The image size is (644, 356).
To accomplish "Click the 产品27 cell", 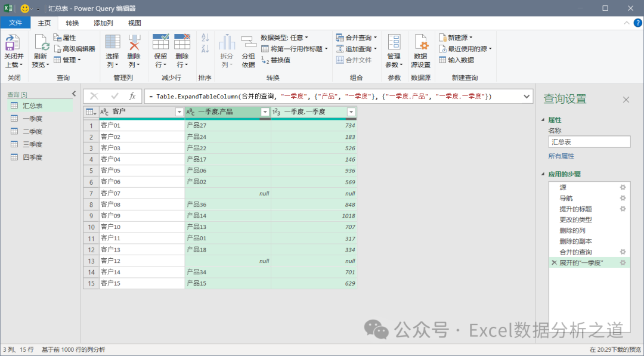I will [x=228, y=125].
